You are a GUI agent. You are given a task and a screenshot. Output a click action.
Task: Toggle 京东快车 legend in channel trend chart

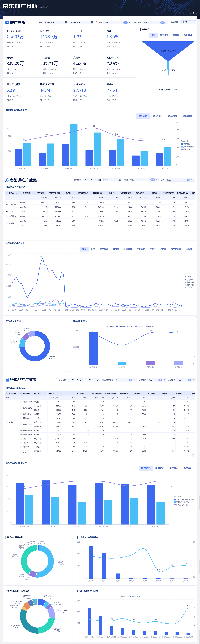click(x=189, y=280)
